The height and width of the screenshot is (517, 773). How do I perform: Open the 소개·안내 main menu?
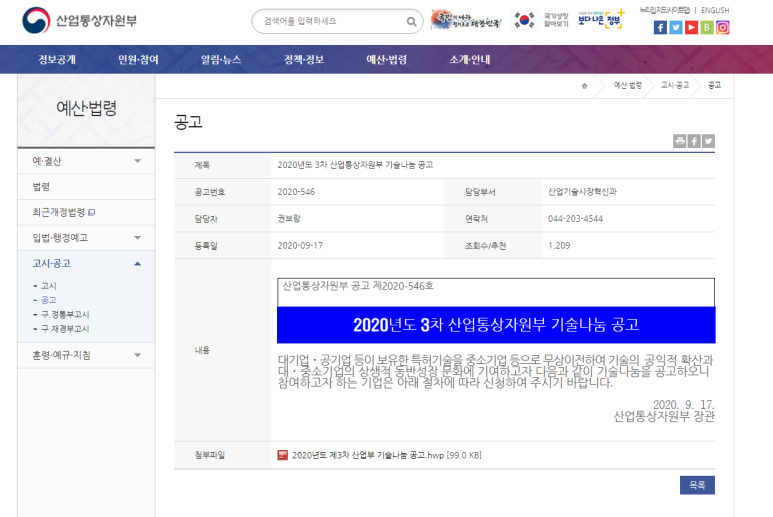[469, 60]
